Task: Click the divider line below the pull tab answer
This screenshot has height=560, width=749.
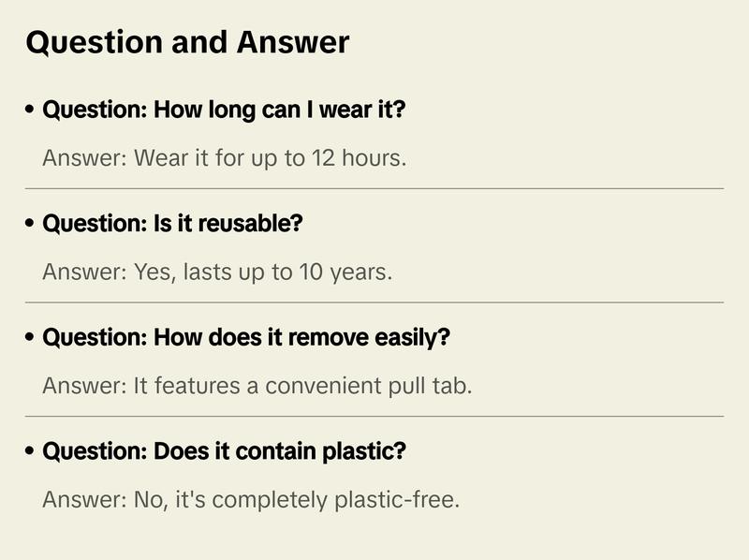Action: [x=374, y=416]
